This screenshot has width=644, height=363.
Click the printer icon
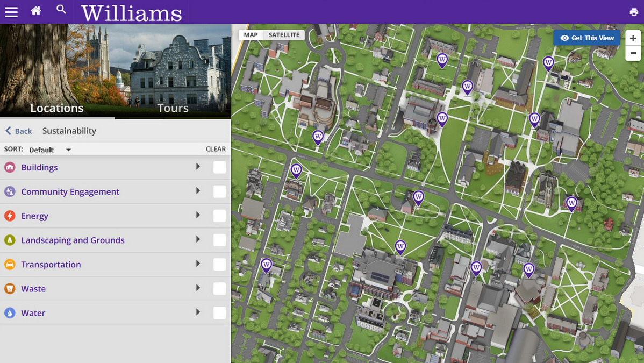(634, 12)
